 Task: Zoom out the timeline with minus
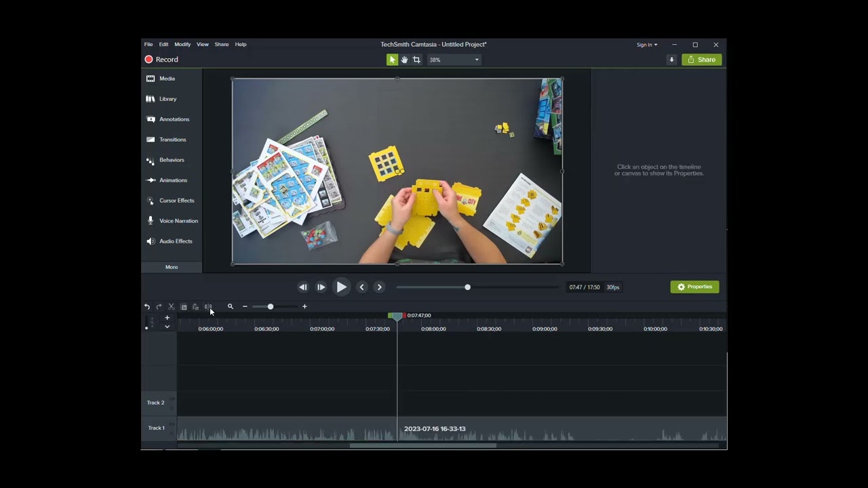click(245, 307)
